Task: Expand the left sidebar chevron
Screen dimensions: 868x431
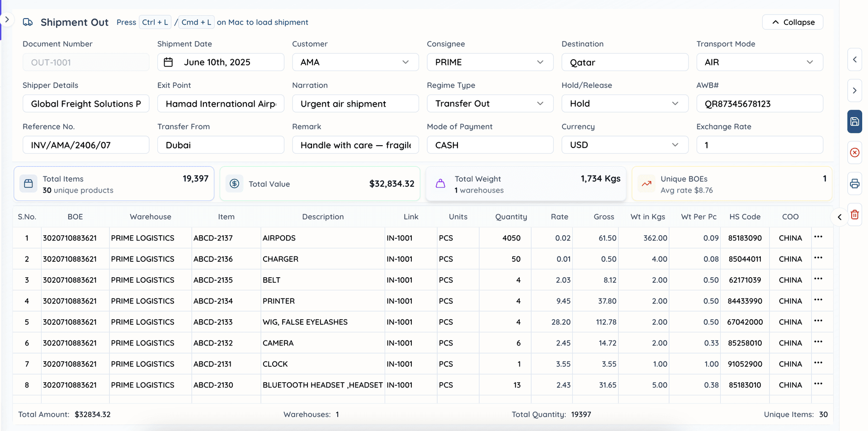Action: point(7,20)
